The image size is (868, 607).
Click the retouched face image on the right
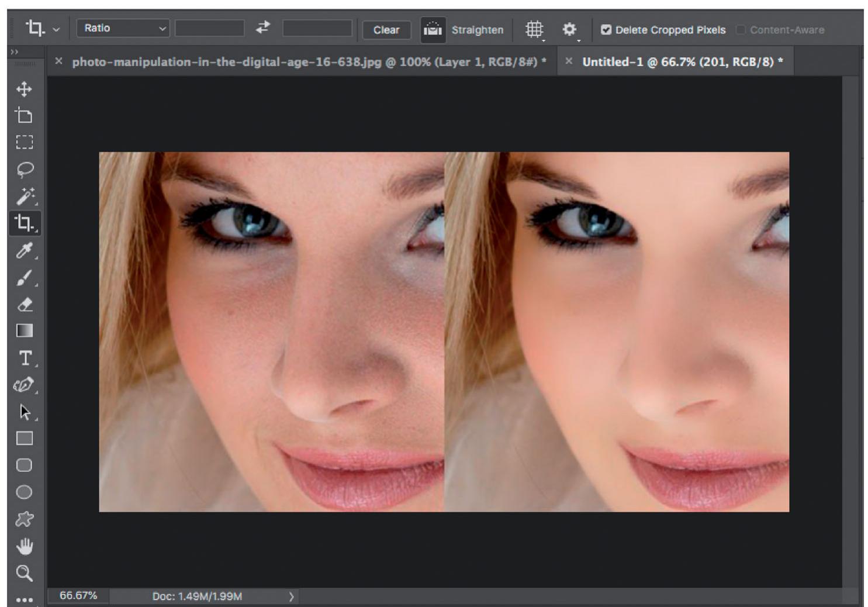coord(617,332)
